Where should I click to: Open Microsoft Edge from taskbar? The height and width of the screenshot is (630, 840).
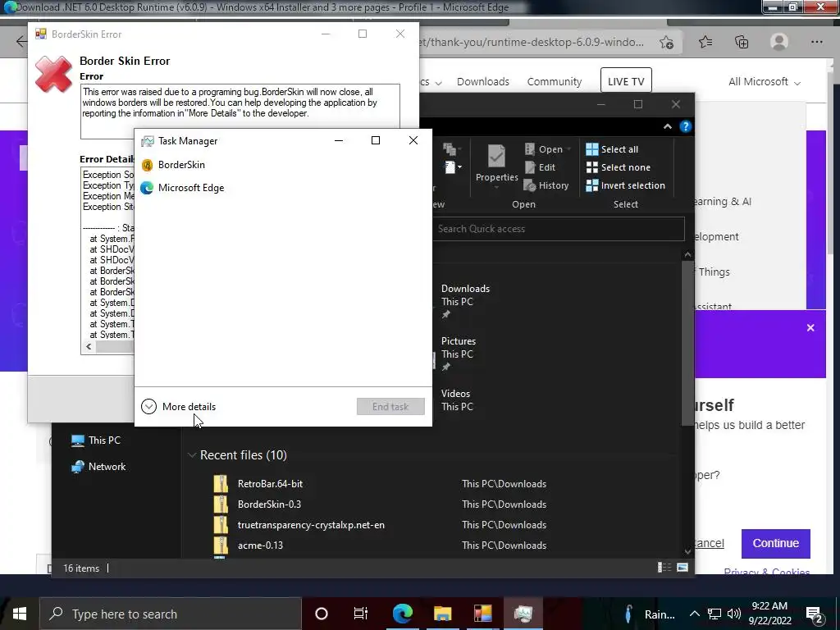(x=402, y=614)
